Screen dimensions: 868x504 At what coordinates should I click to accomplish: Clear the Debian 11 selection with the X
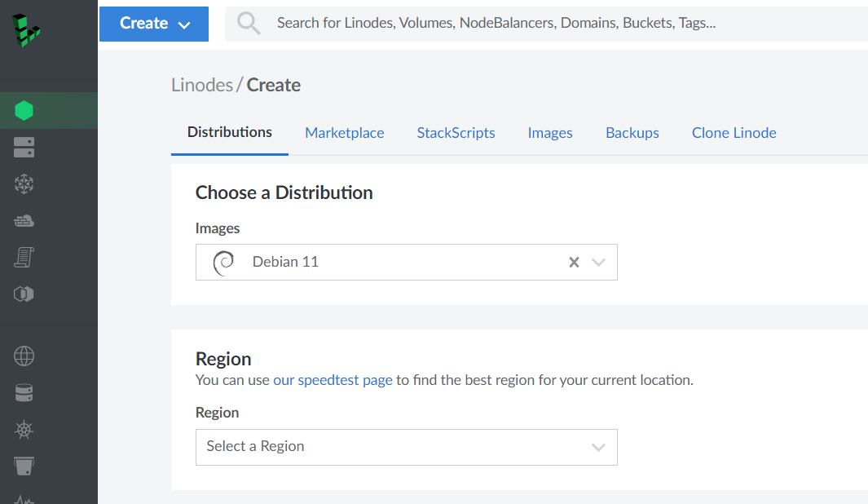574,262
